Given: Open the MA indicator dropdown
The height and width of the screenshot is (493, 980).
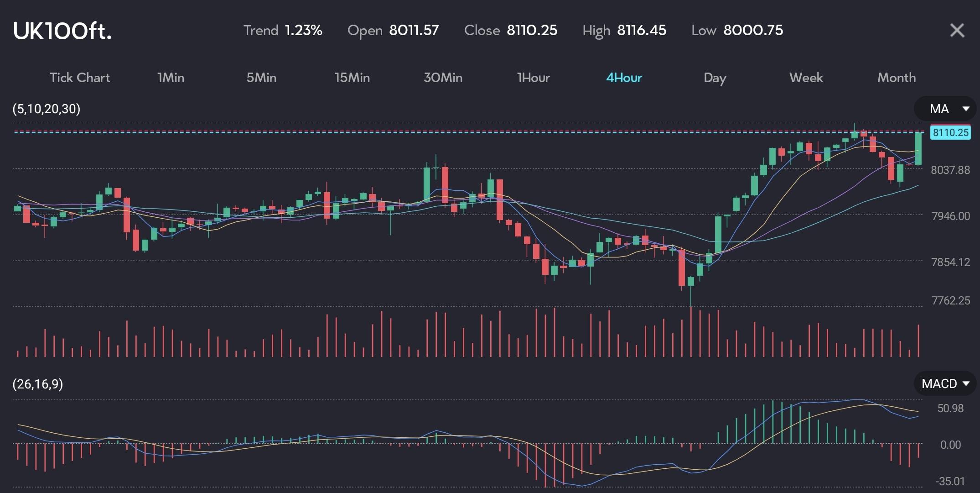Looking at the screenshot, I should (x=945, y=109).
